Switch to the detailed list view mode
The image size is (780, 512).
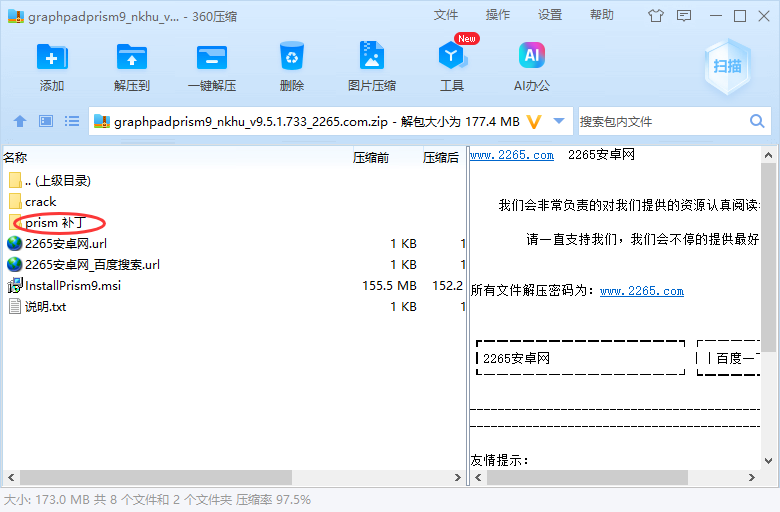pos(72,121)
